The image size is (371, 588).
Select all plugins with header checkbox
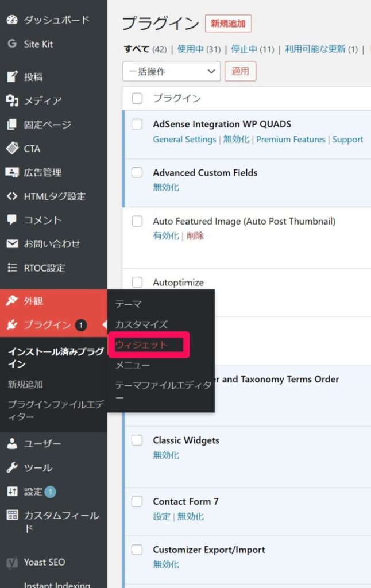(137, 99)
